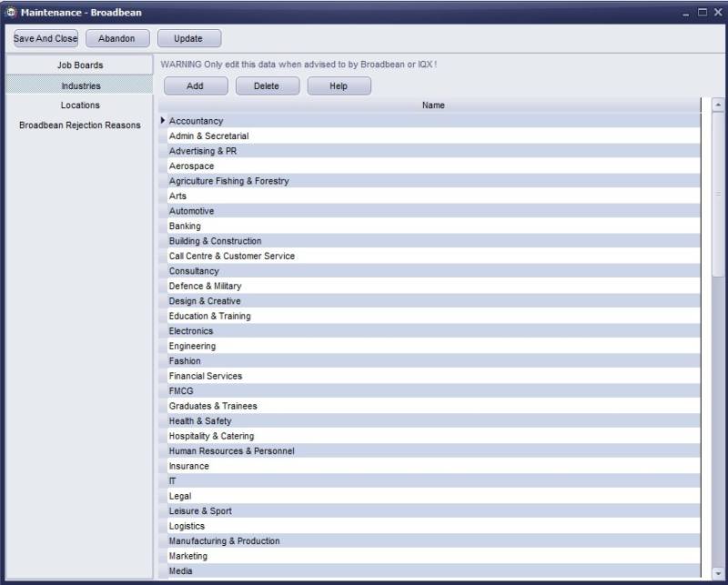Image resolution: width=728 pixels, height=585 pixels.
Task: Click the Delete button
Action: coord(268,86)
